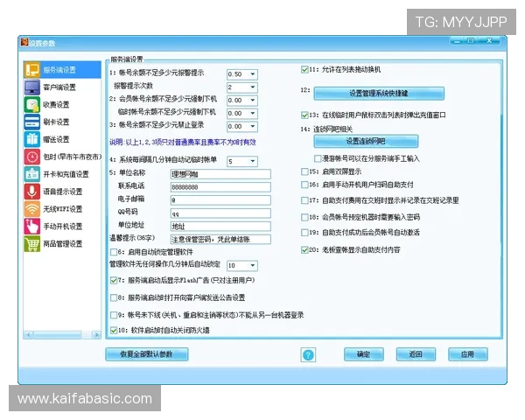Screen dimensions: 525x420
Task: Switch to 收费设置 menu label
Action: 56,105
